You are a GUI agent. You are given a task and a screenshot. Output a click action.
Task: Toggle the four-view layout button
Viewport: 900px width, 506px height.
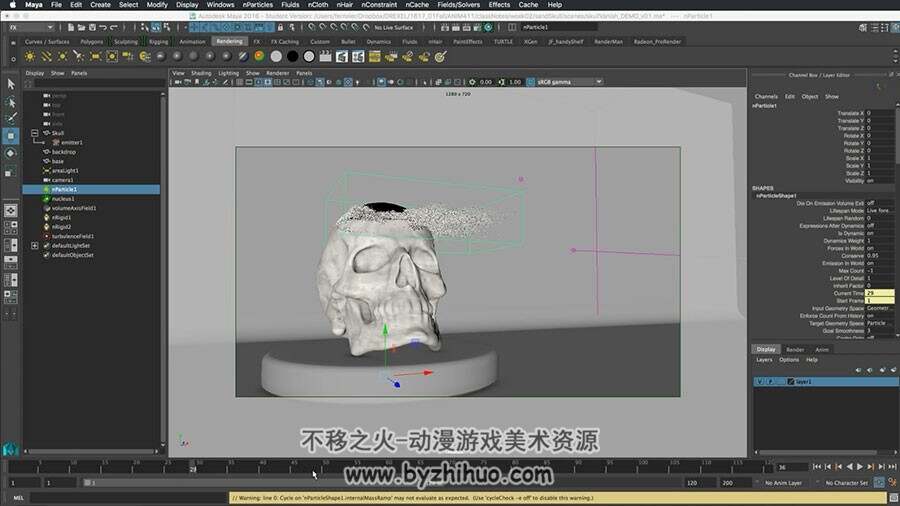(10, 228)
